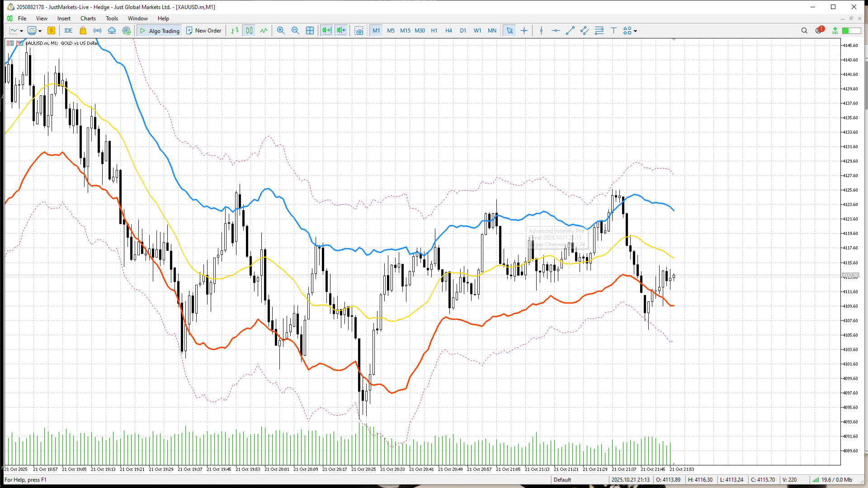868x488 pixels.
Task: Click the green connection quality indicator
Action: point(851,30)
